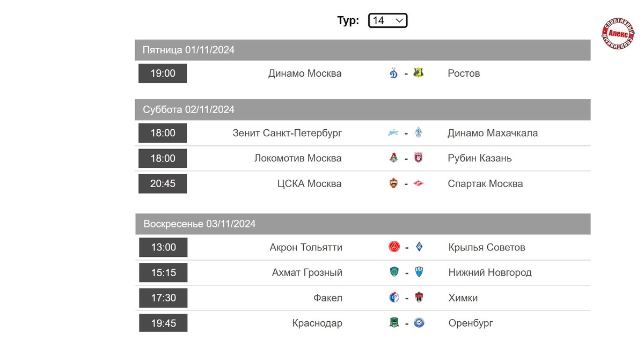Click the ЦСКА Москва club crest
The height and width of the screenshot is (362, 644).
(x=393, y=184)
